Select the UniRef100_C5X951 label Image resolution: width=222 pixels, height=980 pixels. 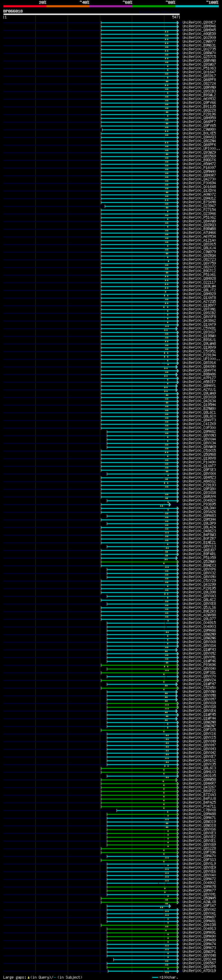[x=199, y=351]
